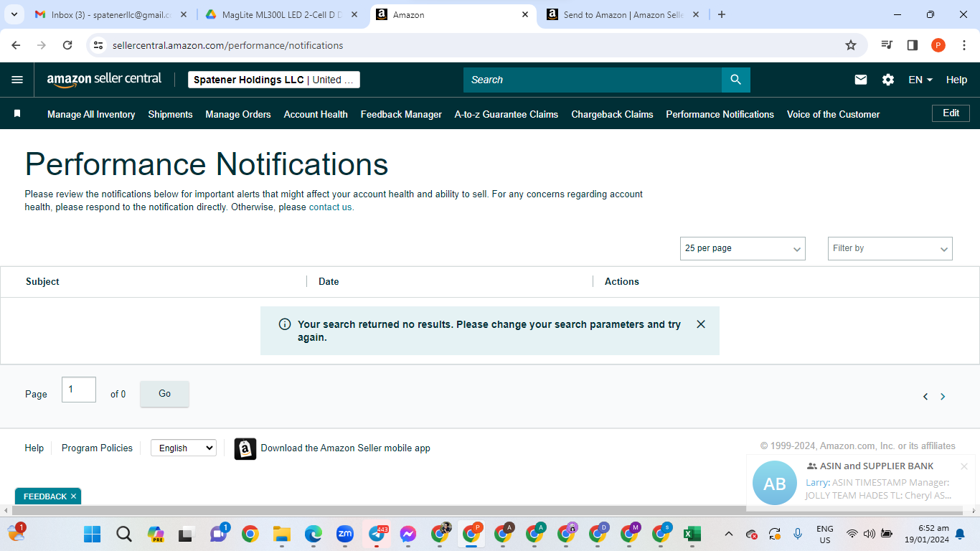Bookmark this page with the star icon
This screenshot has height=551, width=980.
[851, 45]
